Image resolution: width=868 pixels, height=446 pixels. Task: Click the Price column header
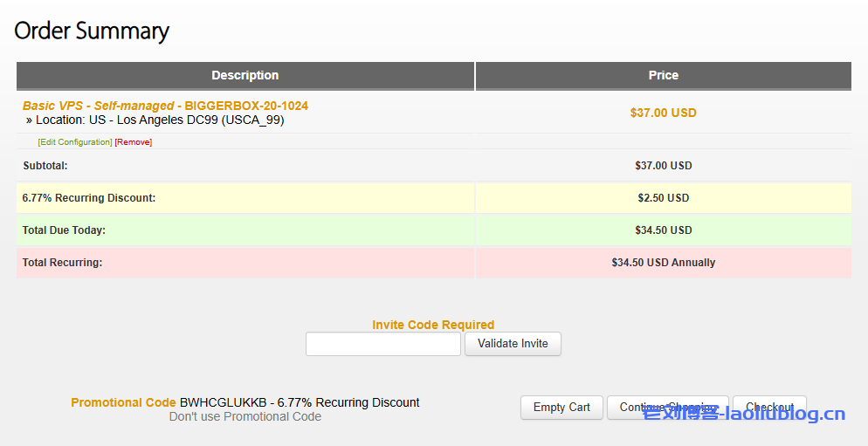[x=663, y=76]
